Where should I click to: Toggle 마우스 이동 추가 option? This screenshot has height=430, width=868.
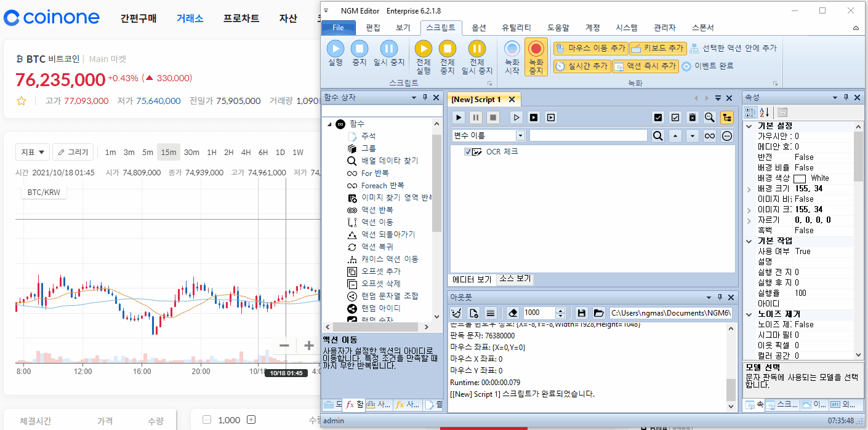590,48
